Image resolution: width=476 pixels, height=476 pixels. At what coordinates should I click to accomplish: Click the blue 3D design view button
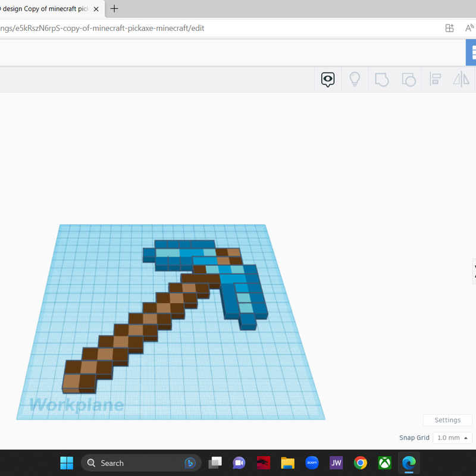[471, 52]
